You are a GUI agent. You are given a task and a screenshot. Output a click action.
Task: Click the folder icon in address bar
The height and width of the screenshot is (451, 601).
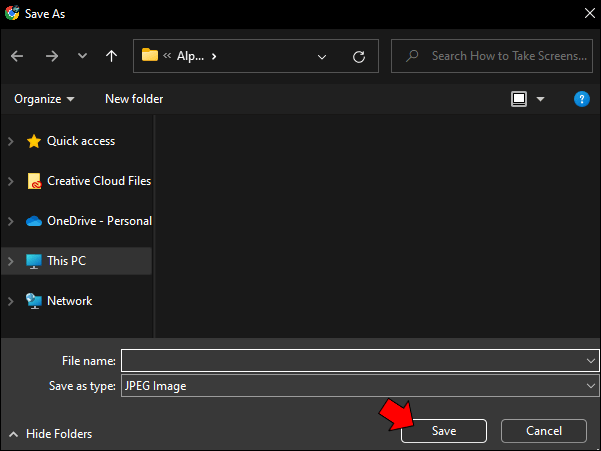point(150,55)
